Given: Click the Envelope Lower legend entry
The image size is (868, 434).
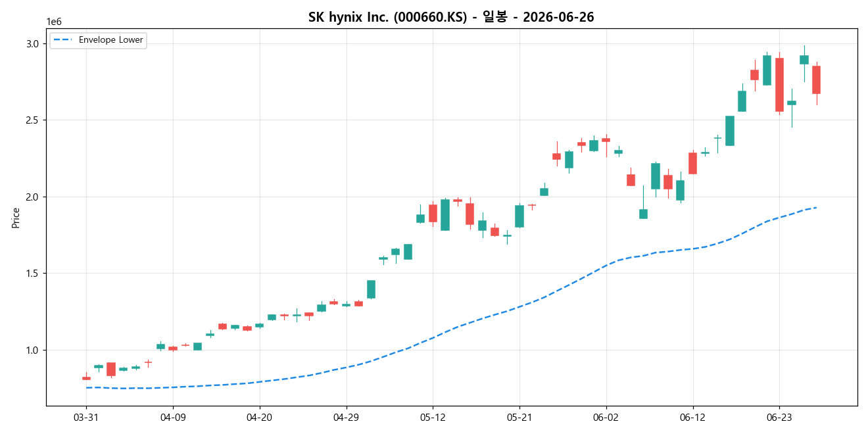Looking at the screenshot, I should tap(97, 40).
